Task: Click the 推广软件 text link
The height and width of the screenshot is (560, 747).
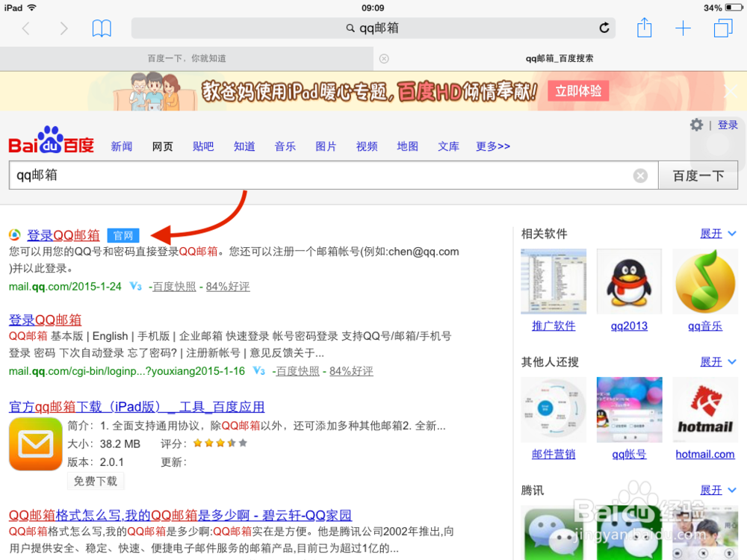Action: click(x=554, y=326)
